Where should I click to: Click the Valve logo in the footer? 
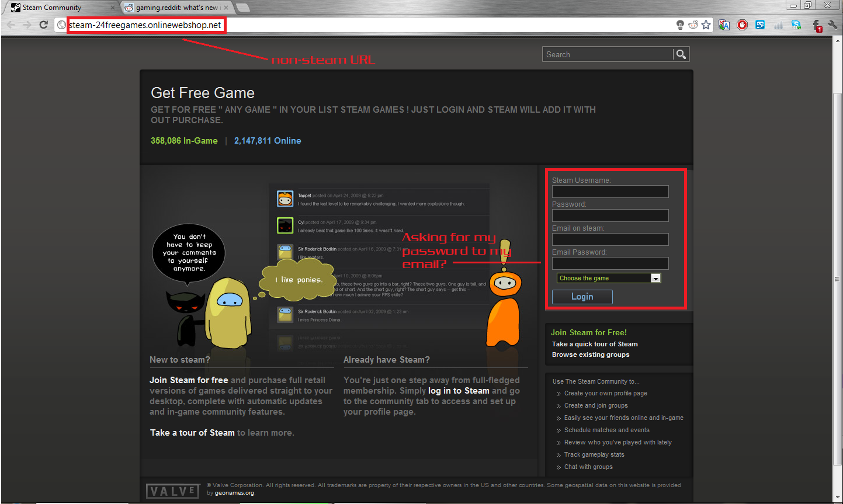coord(173,491)
